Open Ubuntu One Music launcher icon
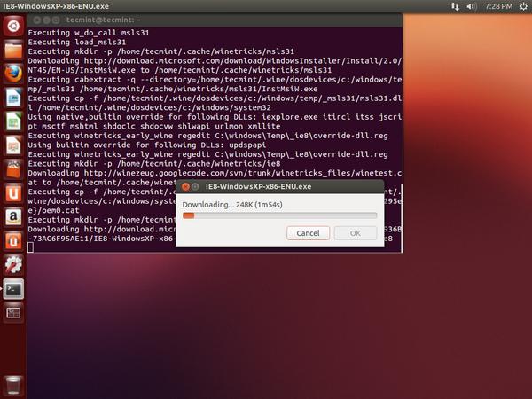The width and height of the screenshot is (532, 399). (13, 241)
